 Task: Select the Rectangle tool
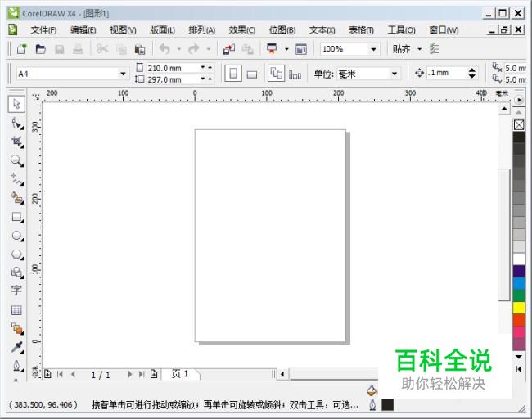pyautogui.click(x=16, y=217)
